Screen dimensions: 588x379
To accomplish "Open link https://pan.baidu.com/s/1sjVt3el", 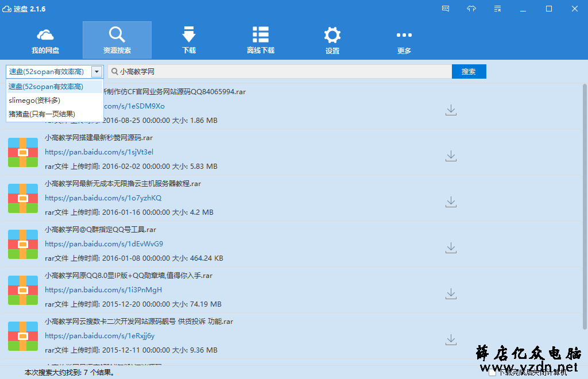I will [x=99, y=152].
